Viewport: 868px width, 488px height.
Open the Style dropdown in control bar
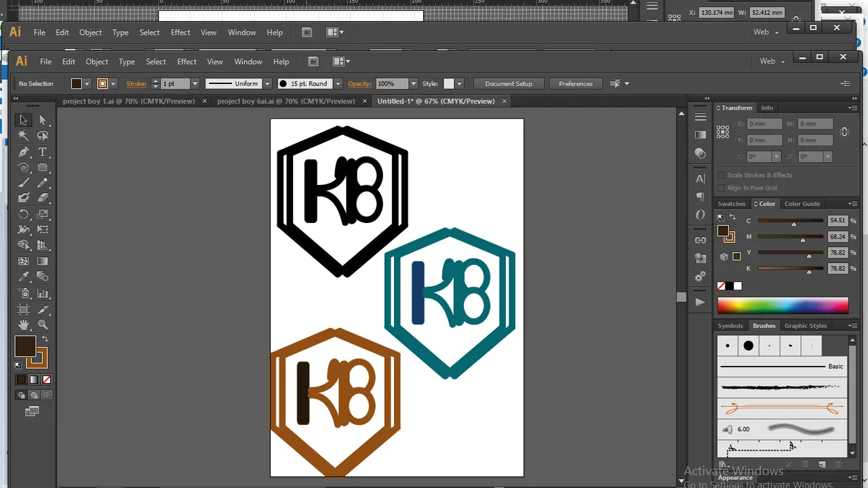459,83
